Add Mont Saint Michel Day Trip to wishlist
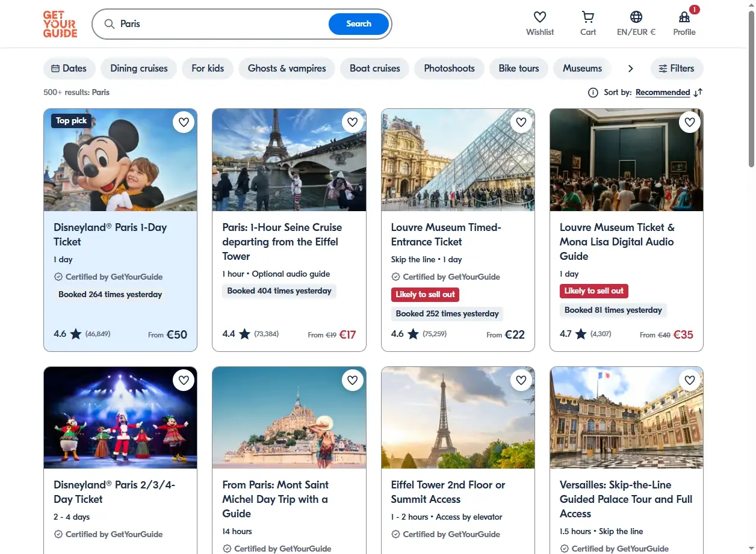 coord(353,380)
